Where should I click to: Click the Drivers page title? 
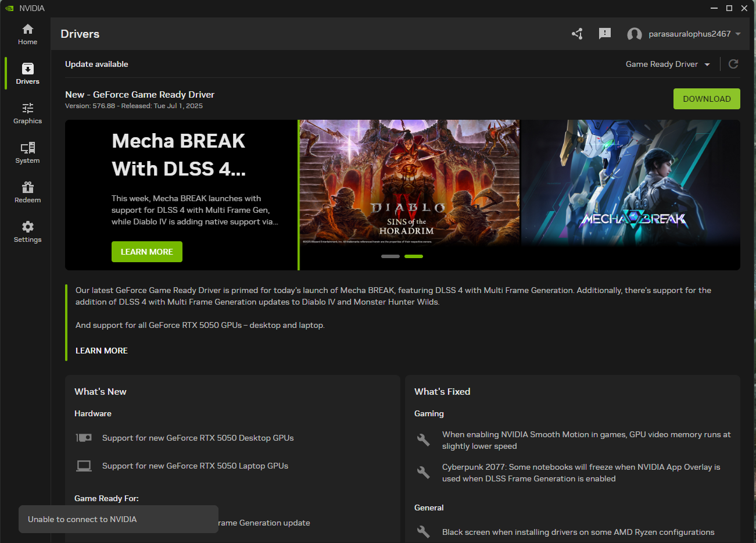pos(80,34)
